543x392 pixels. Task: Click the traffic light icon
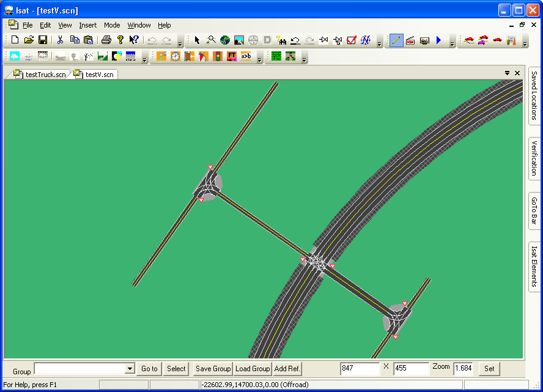[x=217, y=56]
